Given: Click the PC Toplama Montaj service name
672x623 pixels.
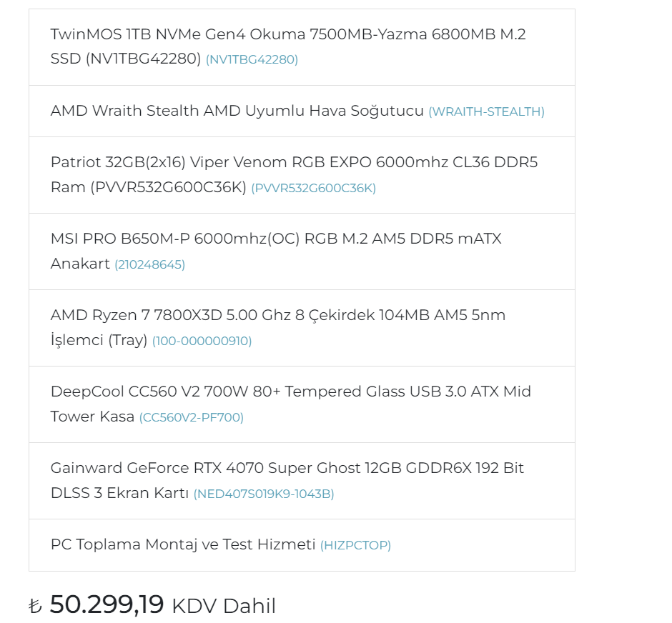Looking at the screenshot, I should 182,544.
